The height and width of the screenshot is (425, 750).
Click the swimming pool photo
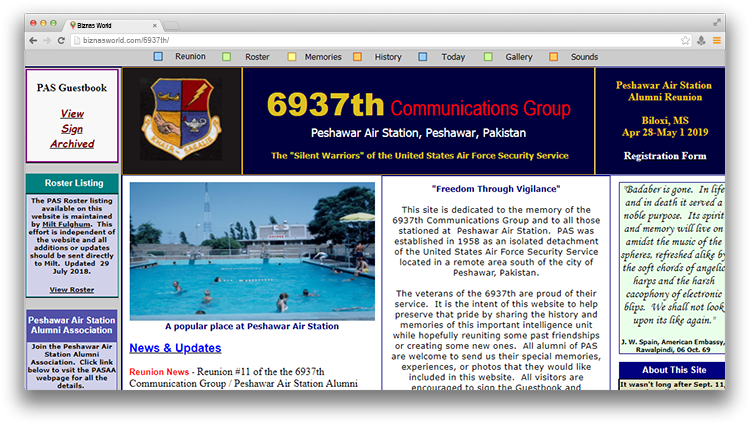[252, 251]
